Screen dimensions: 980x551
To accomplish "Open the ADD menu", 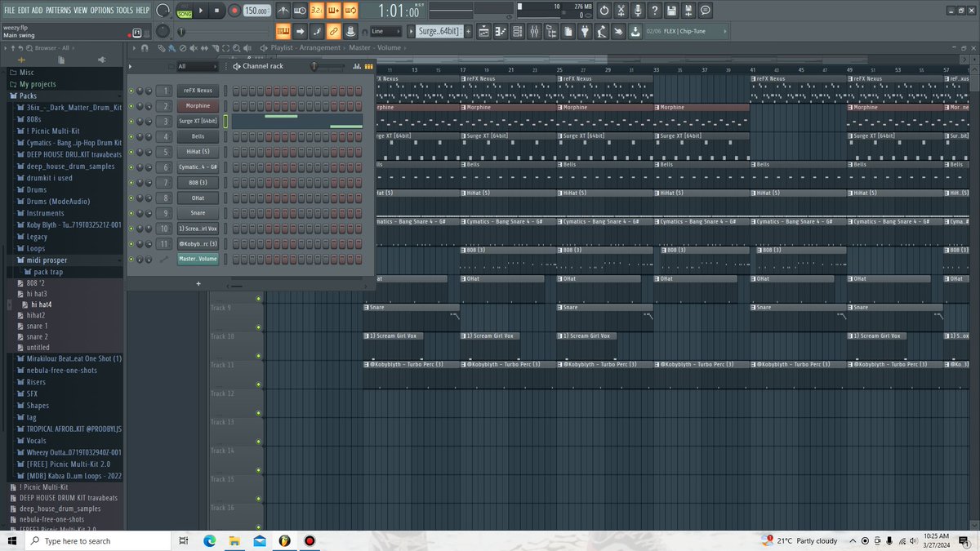I will (38, 10).
